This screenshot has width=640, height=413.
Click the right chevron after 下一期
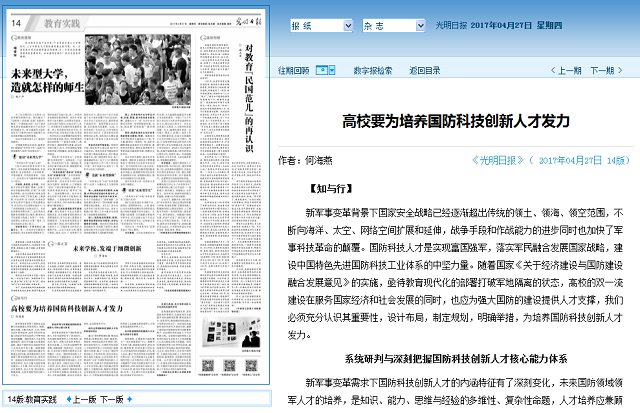[x=620, y=70]
